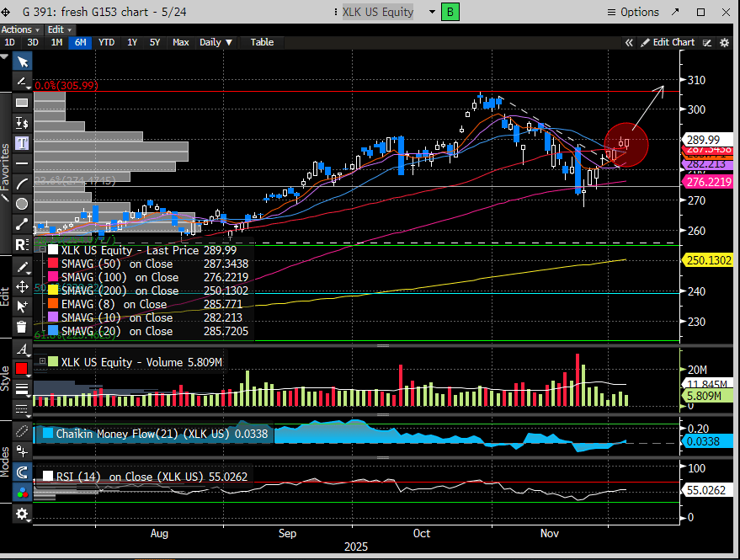Screen dimensions: 740x560
Task: Click the 250.1302 yellow axis label
Action: (708, 260)
